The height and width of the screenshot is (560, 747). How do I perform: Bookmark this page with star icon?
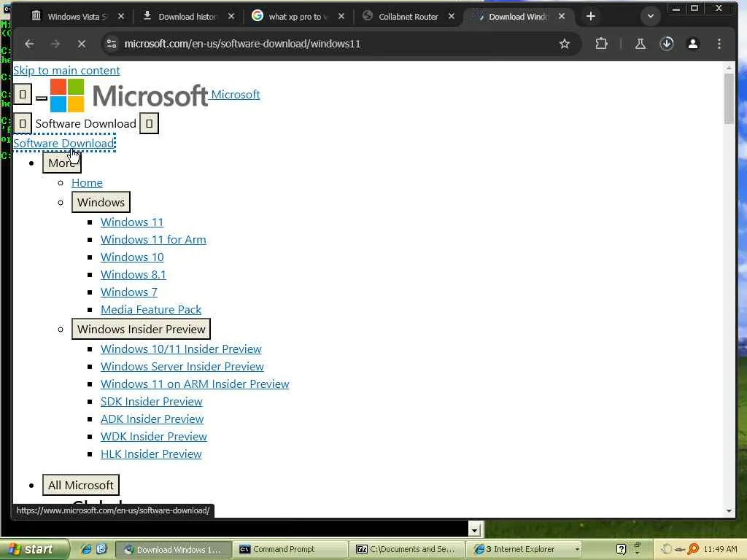click(565, 44)
